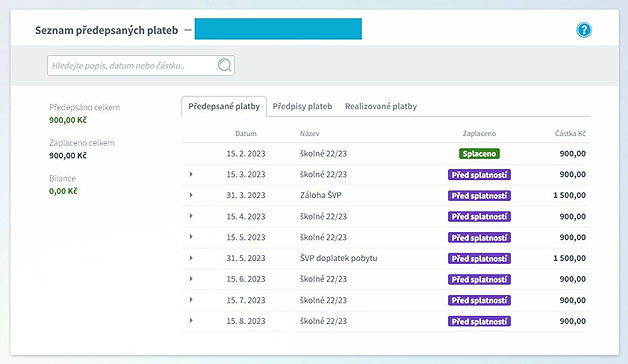Image resolution: width=628 pixels, height=364 pixels.
Task: Open the help question mark icon
Action: click(x=584, y=30)
